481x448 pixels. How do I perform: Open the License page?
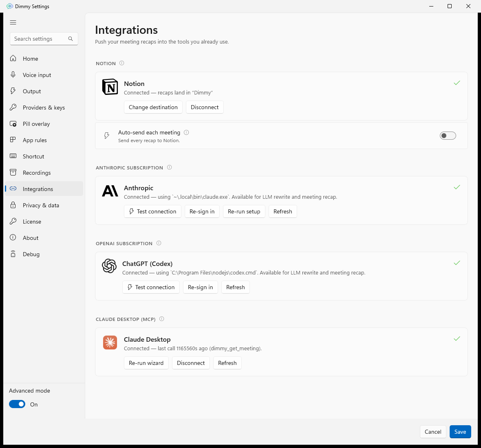[x=44, y=222]
